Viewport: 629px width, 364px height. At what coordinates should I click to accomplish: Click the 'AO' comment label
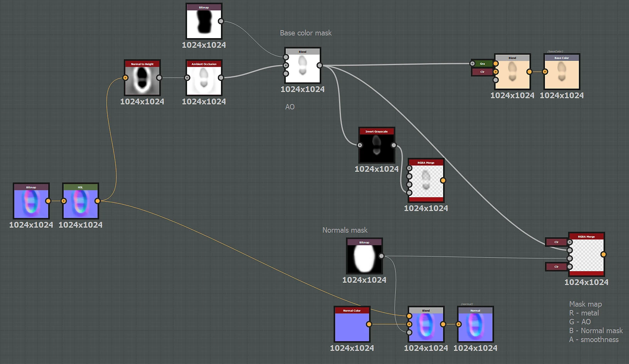pyautogui.click(x=290, y=107)
